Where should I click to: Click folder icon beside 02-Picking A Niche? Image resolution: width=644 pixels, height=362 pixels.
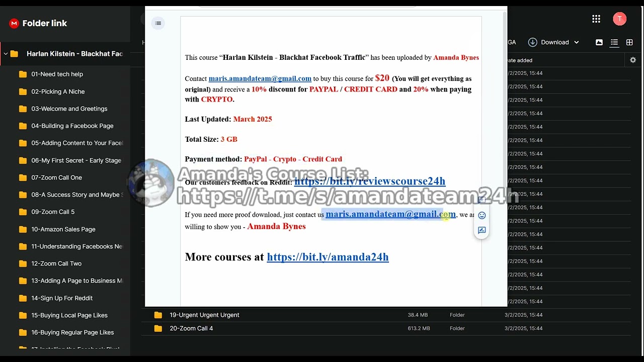23,92
